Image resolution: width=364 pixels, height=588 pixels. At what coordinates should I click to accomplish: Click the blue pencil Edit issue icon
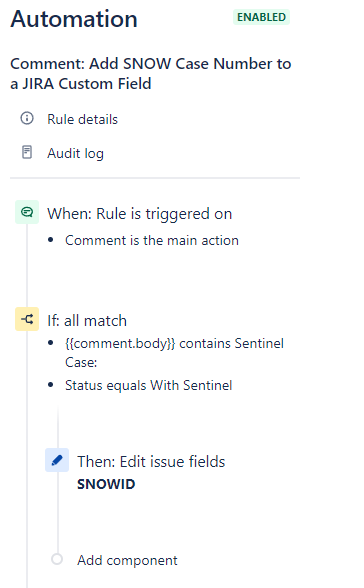point(57,460)
